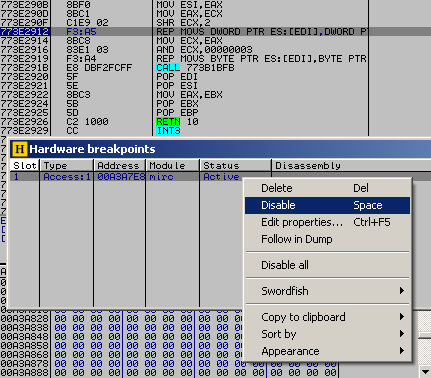Select address 773E290B in disassembly
The width and height of the screenshot is (431, 378).
pos(25,5)
